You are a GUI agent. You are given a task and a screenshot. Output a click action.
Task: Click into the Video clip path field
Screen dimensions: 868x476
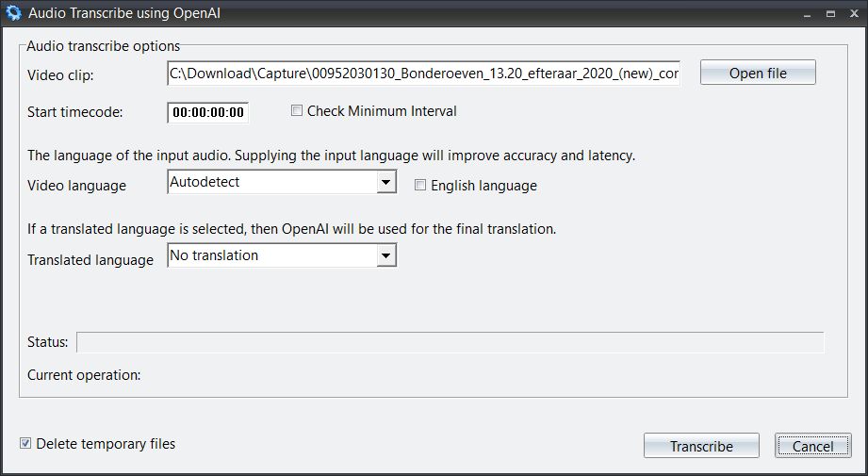[x=423, y=74]
